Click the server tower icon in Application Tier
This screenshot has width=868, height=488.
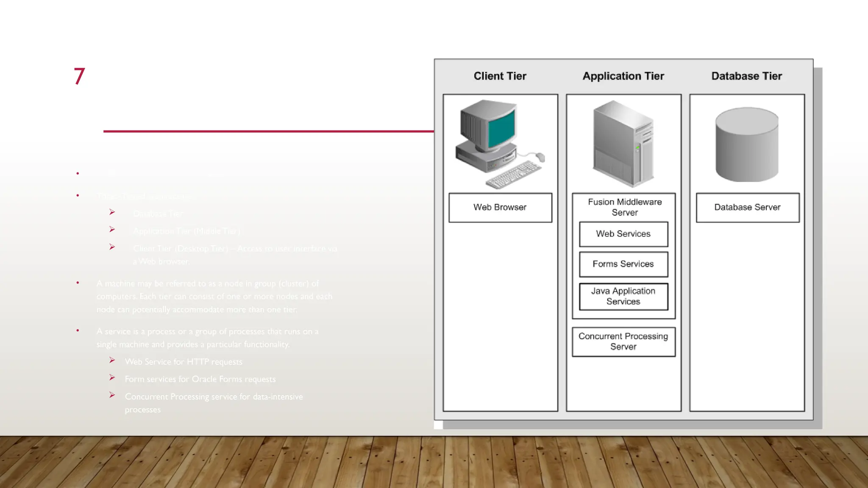[623, 144]
